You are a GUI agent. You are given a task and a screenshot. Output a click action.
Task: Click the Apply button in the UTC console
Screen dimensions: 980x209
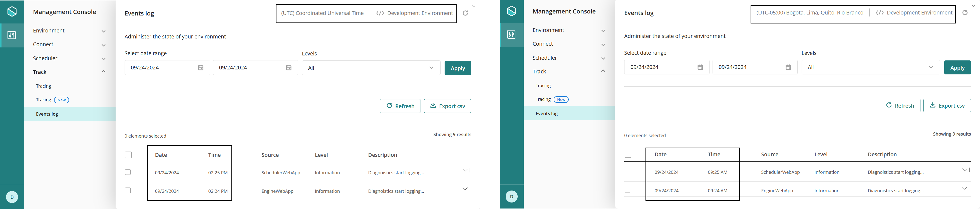(x=458, y=68)
